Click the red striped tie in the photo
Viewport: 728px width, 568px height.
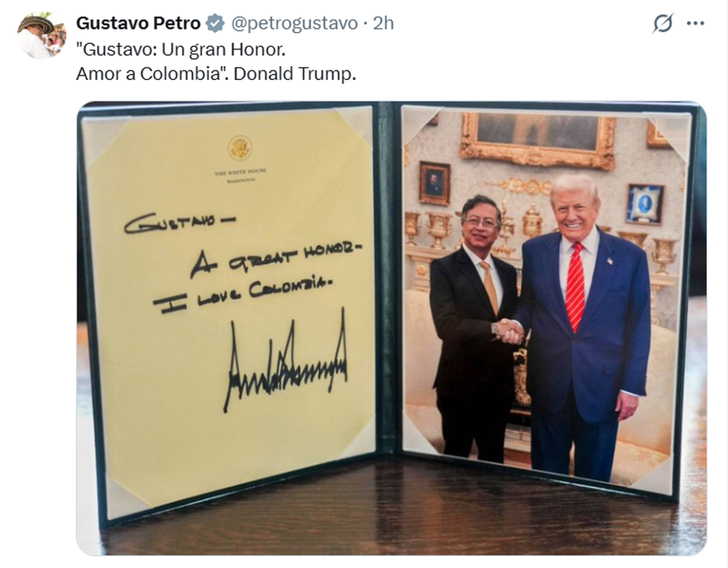click(575, 286)
